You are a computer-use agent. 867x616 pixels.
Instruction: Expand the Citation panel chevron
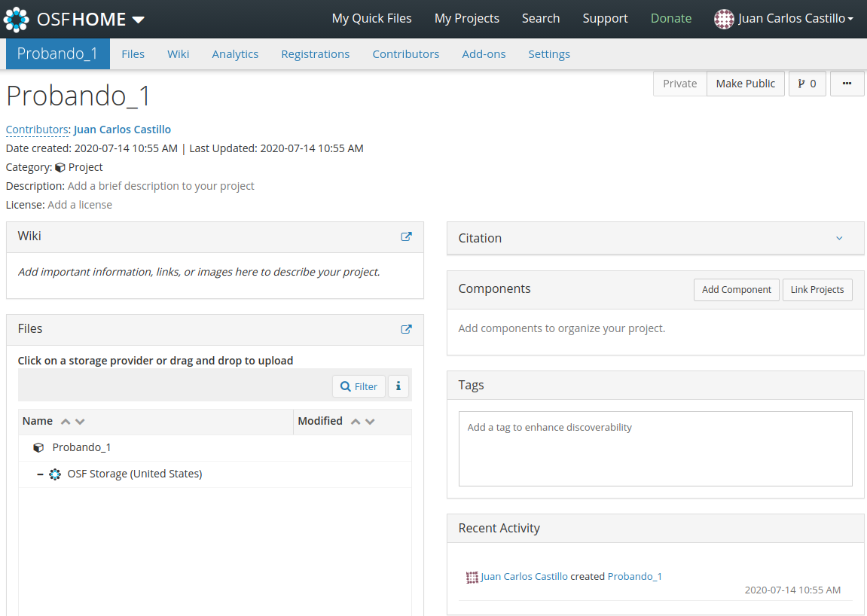click(839, 238)
